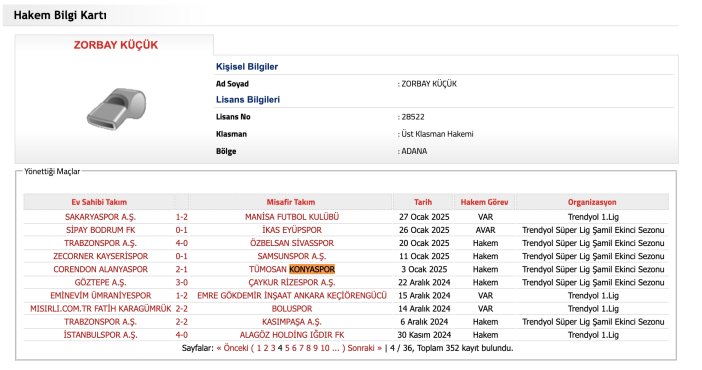Viewport: 702px width, 370px height.
Task: Click Kişisel Bilgiler section heading
Action: (x=247, y=66)
